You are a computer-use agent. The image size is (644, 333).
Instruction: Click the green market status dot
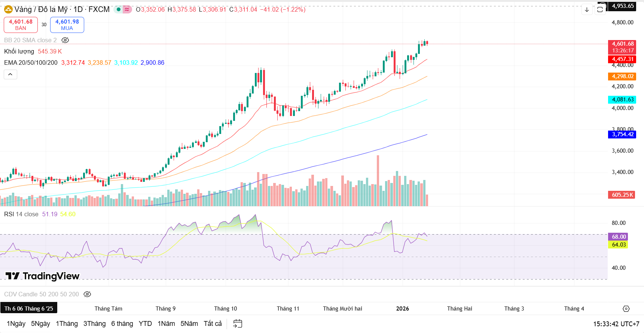(118, 9)
